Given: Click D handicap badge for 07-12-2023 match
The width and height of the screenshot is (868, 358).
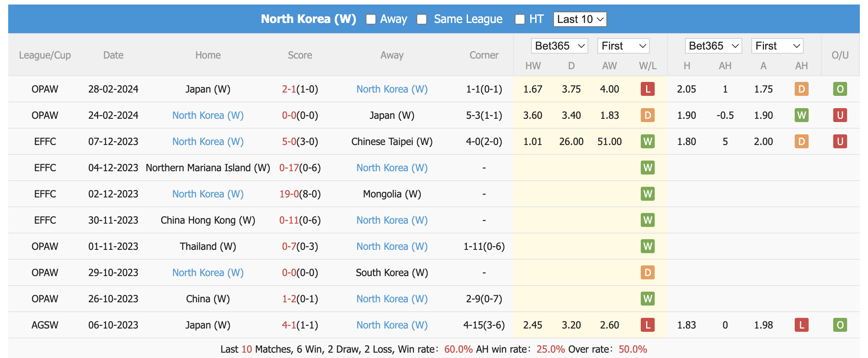Looking at the screenshot, I should (802, 141).
